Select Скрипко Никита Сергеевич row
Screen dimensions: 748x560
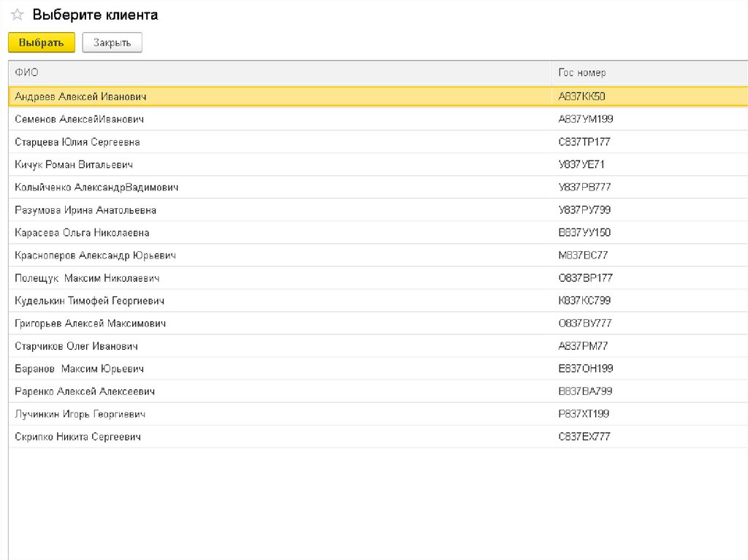[77, 437]
